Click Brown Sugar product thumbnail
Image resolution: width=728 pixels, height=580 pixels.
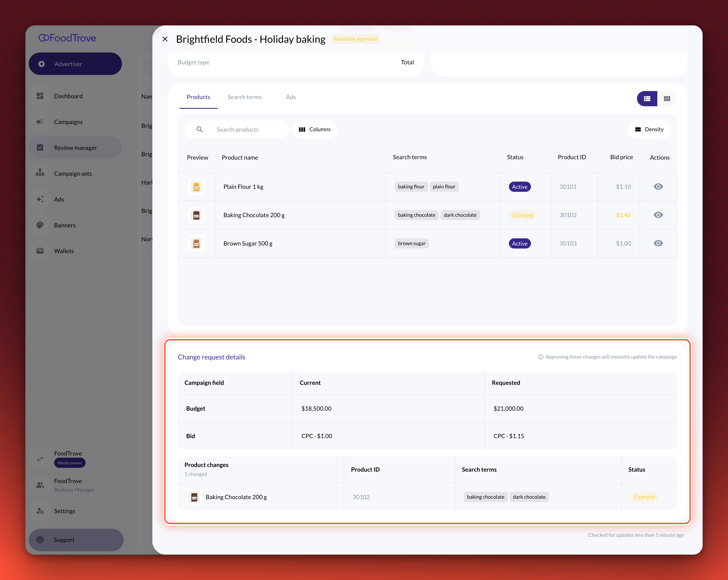point(196,244)
